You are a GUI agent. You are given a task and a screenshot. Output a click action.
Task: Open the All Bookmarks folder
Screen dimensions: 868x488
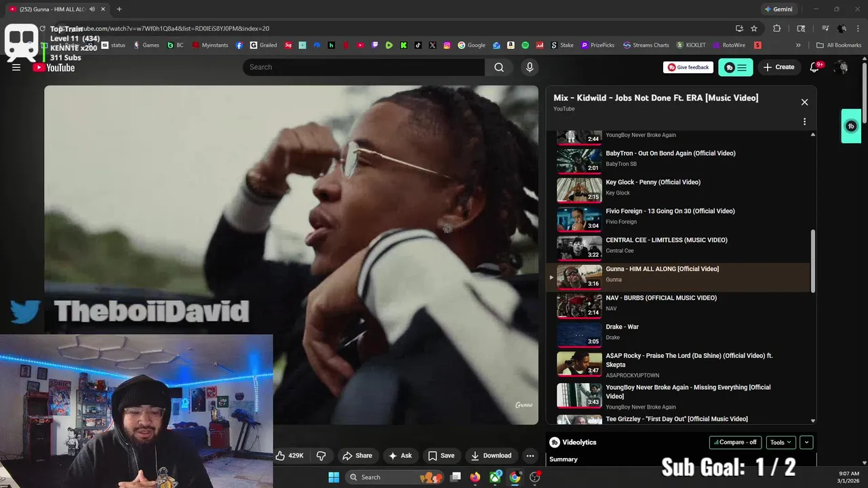(839, 45)
